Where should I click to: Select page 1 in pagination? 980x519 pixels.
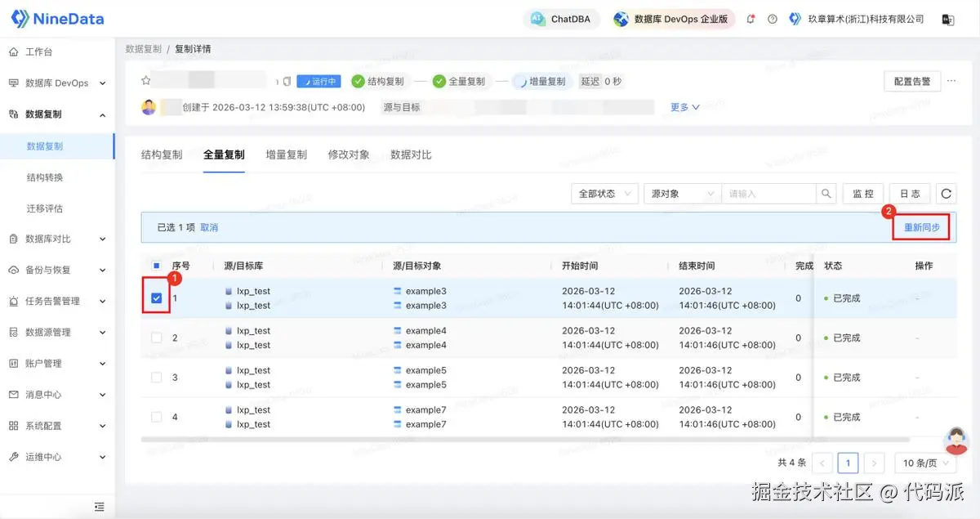[849, 463]
